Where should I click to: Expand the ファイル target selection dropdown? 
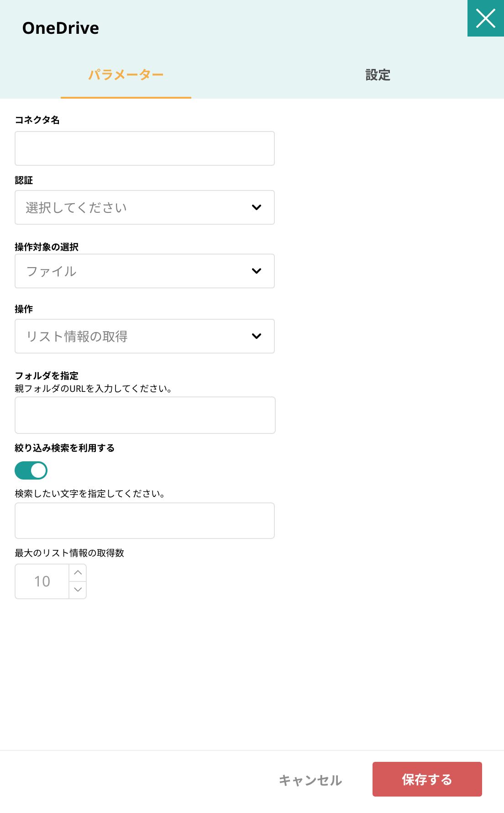(x=145, y=271)
